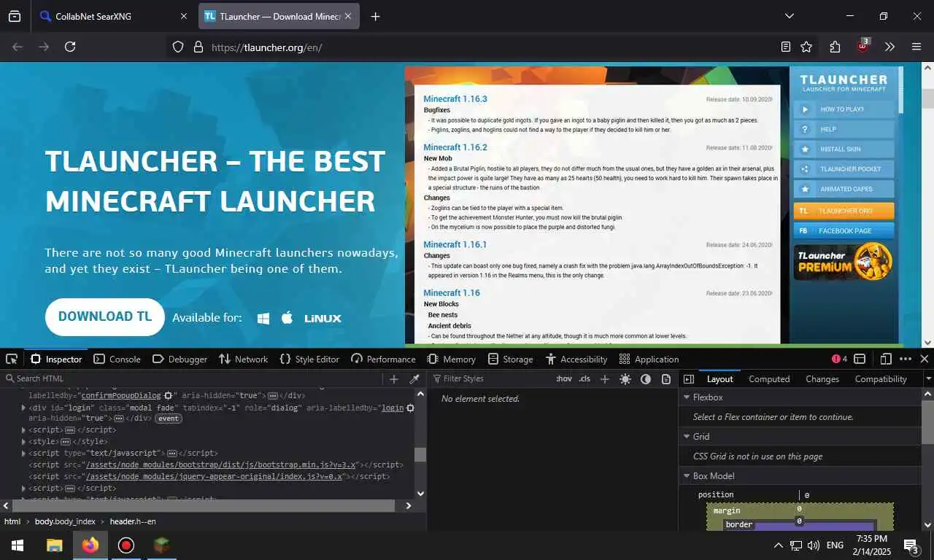934x560 pixels.
Task: Open the Extensions puzzle-piece menu
Action: click(835, 47)
